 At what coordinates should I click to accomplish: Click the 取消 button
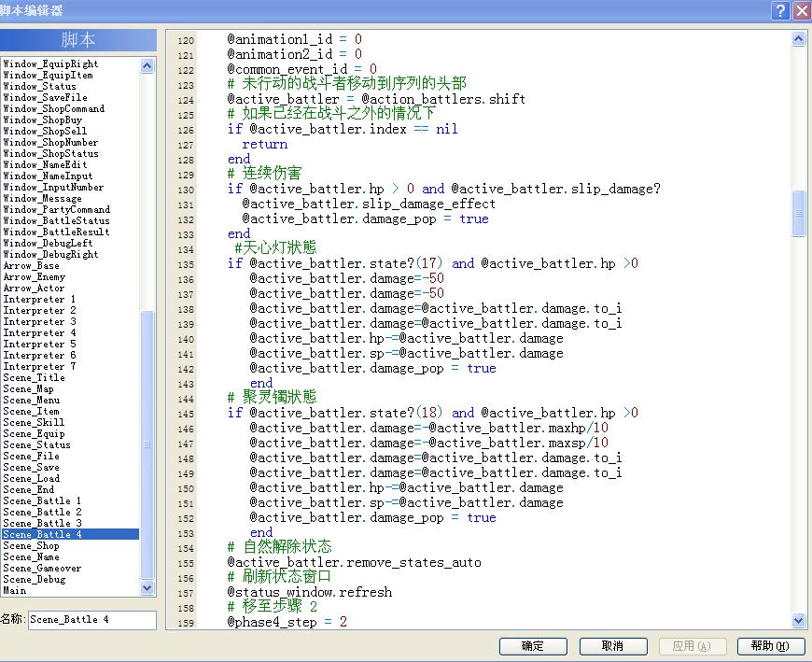(613, 646)
